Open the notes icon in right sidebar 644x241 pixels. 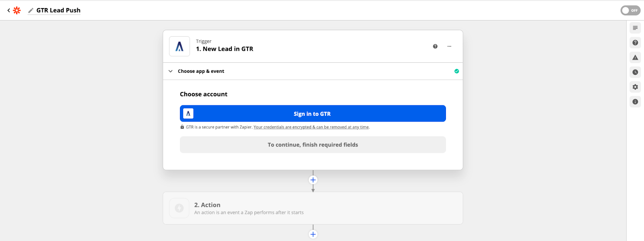pos(635,28)
